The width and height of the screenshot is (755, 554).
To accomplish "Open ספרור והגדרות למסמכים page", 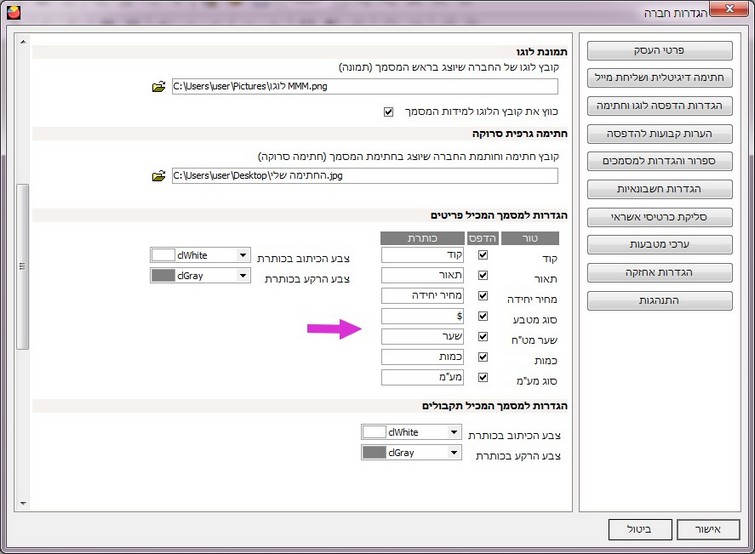I will 660,161.
